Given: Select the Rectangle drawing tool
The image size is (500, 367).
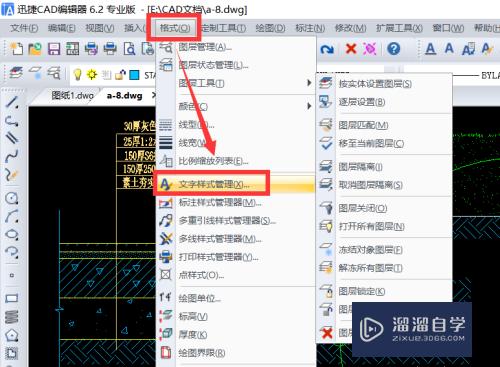Looking at the screenshot, I should coord(12,298).
